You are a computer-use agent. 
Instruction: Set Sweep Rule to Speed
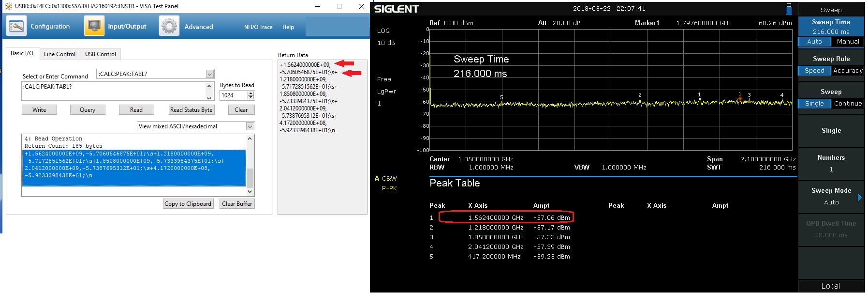[x=814, y=71]
